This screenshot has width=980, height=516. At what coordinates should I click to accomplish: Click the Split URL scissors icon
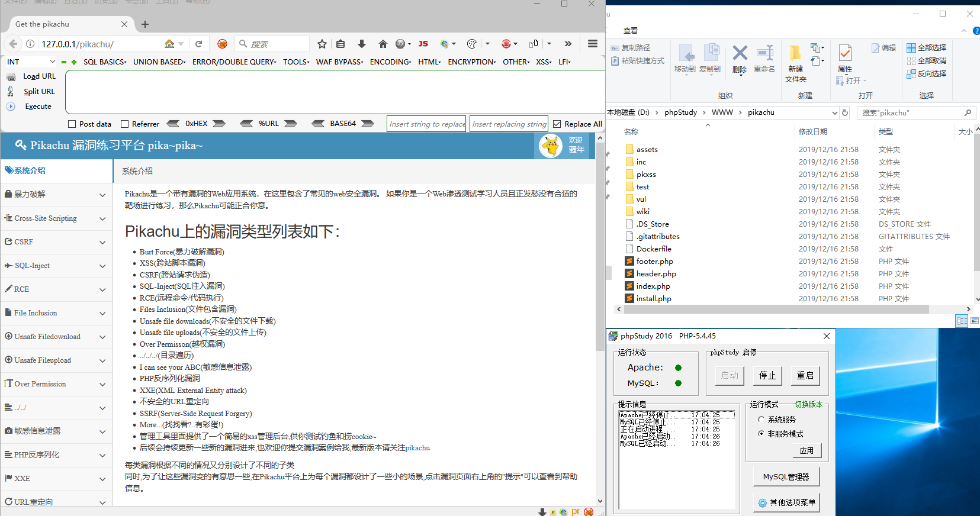tap(11, 91)
